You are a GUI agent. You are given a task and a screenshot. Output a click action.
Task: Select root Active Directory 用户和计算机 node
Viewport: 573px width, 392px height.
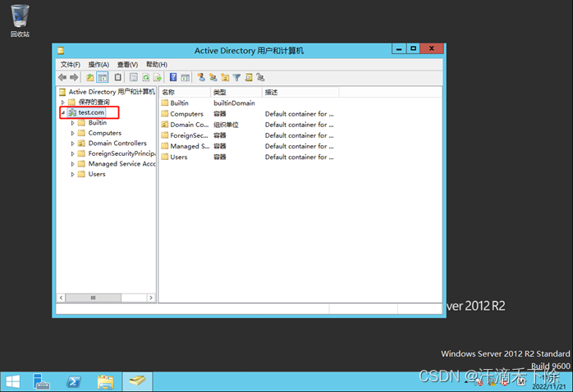[x=112, y=92]
